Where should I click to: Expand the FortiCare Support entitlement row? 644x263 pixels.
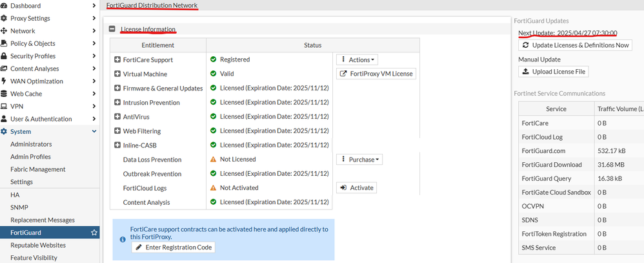click(x=117, y=59)
